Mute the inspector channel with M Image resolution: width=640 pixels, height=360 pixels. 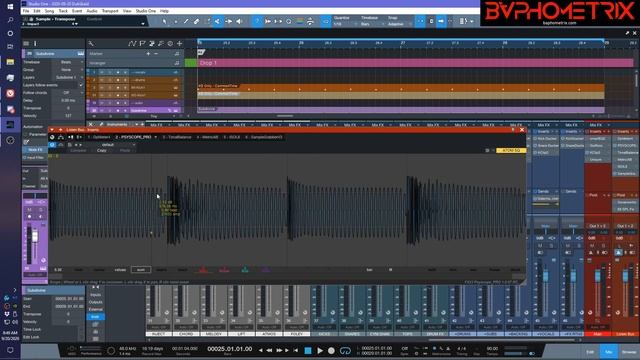[x=29, y=209]
